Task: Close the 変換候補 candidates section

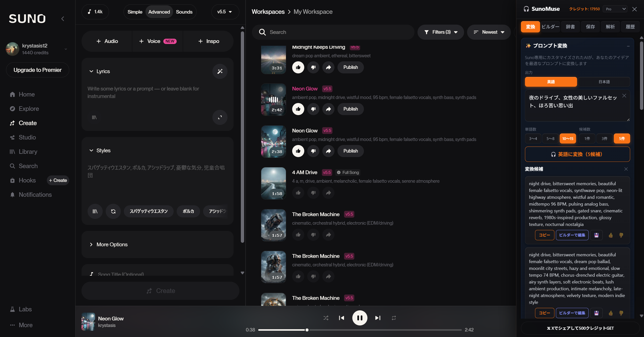Action: coord(626,169)
